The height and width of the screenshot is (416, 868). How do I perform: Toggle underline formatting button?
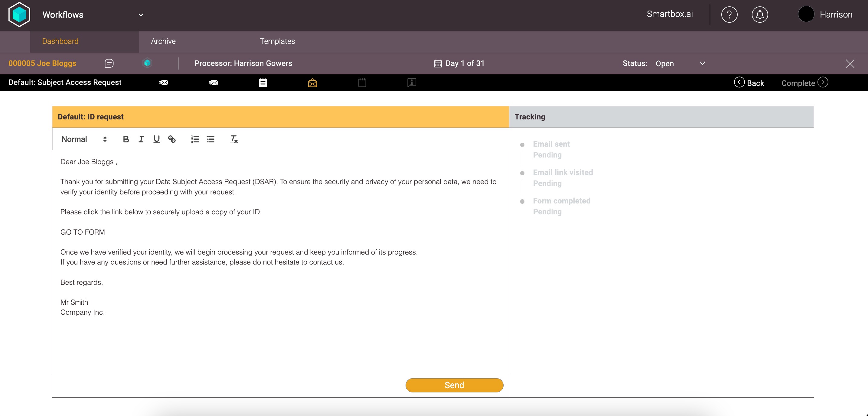point(156,139)
